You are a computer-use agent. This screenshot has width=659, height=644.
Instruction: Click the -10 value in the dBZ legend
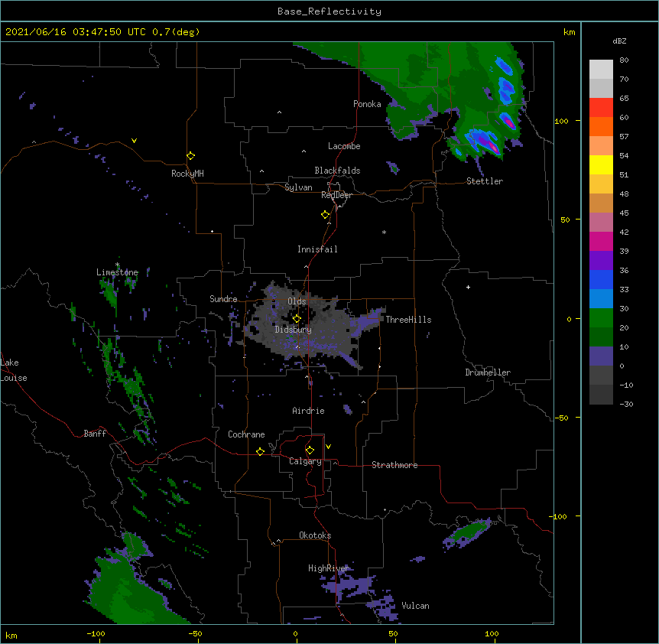tap(627, 385)
